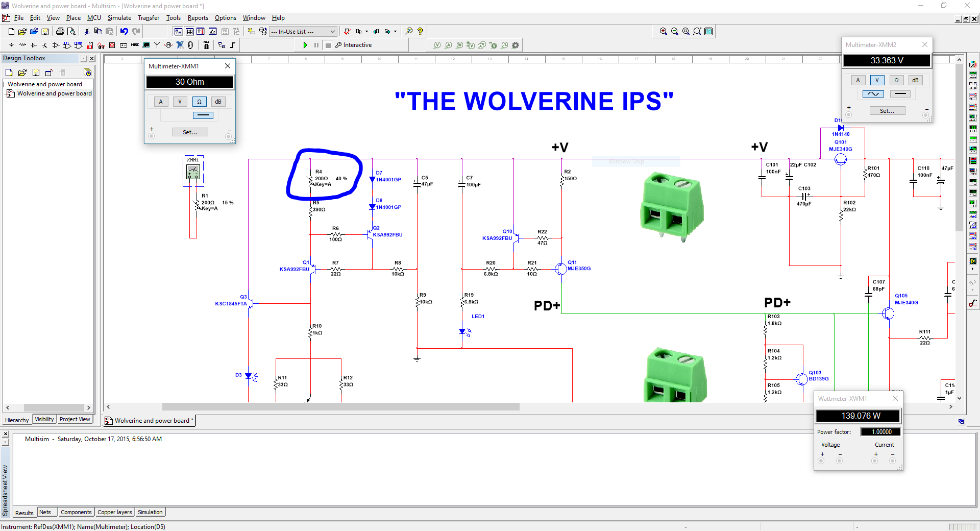Open the Reports menu

point(198,18)
